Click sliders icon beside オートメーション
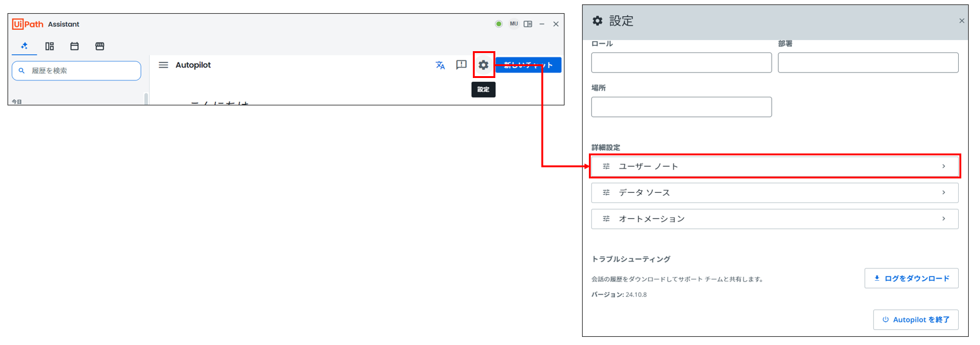 point(606,219)
